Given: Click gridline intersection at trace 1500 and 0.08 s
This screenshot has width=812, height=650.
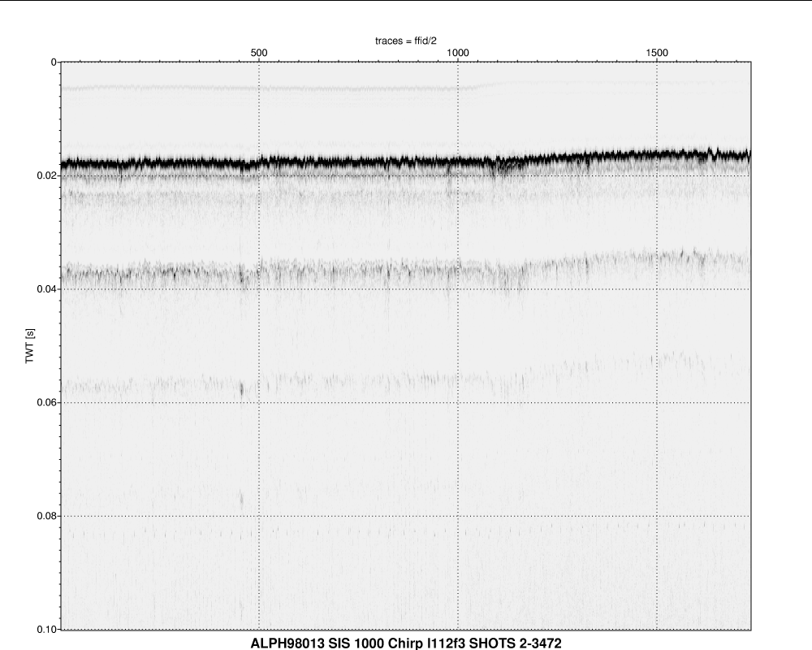Looking at the screenshot, I should coord(657,516).
